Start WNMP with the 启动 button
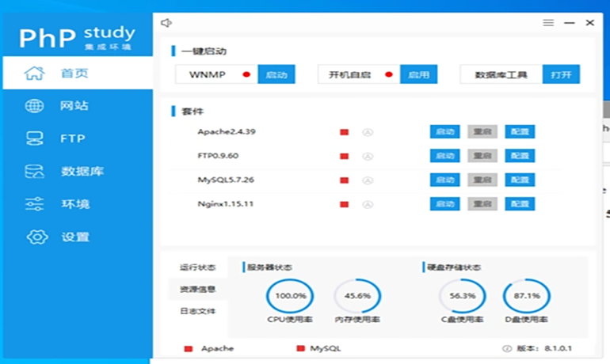The height and width of the screenshot is (364, 610). 276,75
